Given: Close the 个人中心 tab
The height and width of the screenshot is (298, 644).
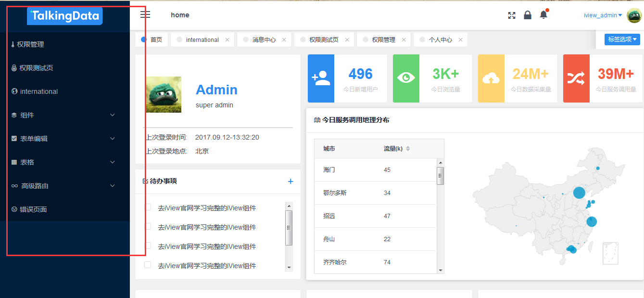Looking at the screenshot, I should [460, 40].
